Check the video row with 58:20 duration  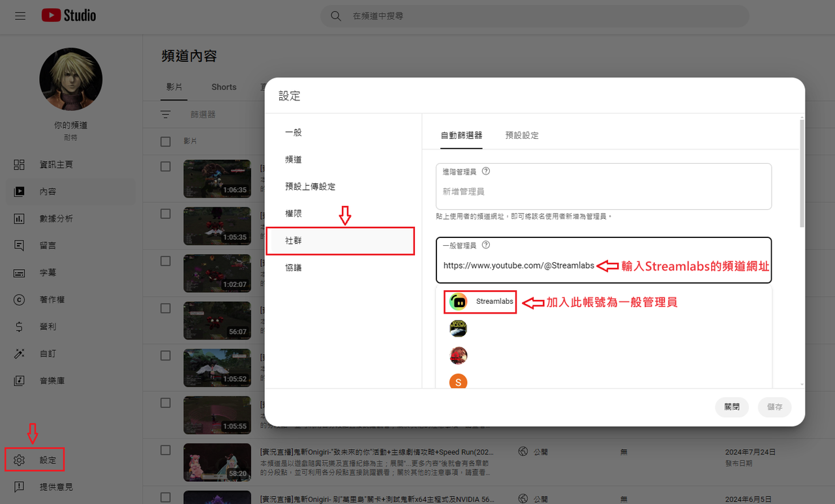pos(166,450)
